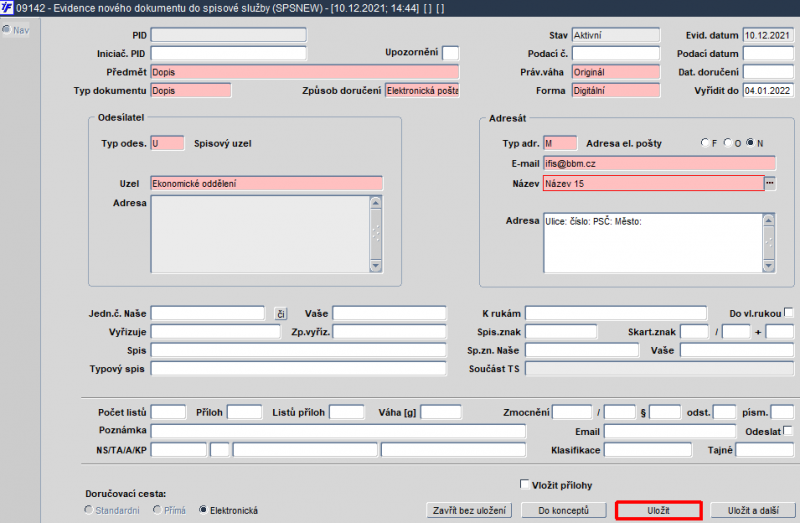Click the Podací č. field
Viewport: 800px width, 523px height.
click(615, 53)
